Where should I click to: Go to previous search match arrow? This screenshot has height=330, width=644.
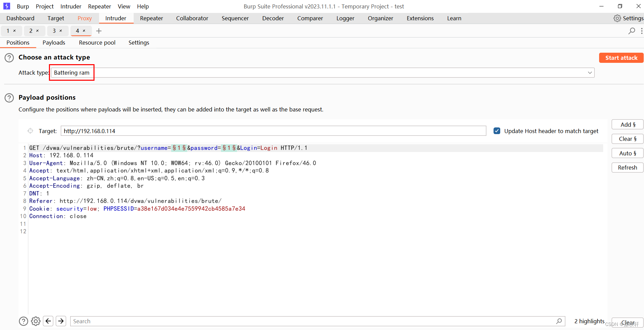(48, 321)
